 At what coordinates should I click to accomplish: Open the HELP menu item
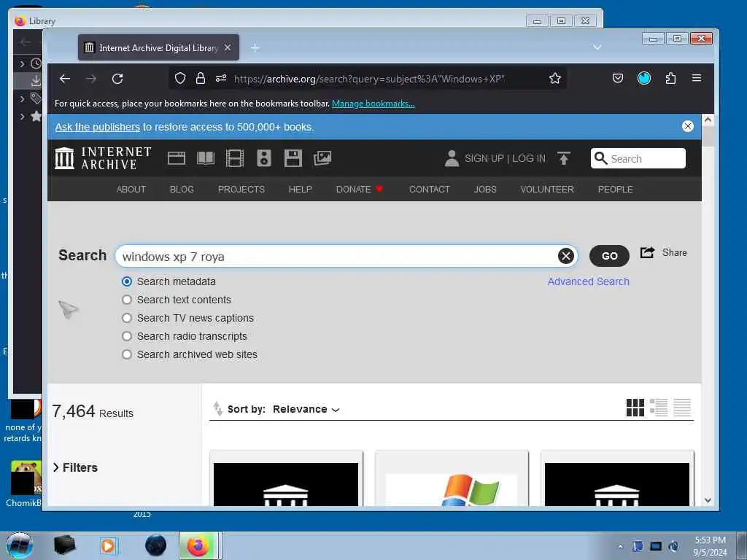coord(300,189)
